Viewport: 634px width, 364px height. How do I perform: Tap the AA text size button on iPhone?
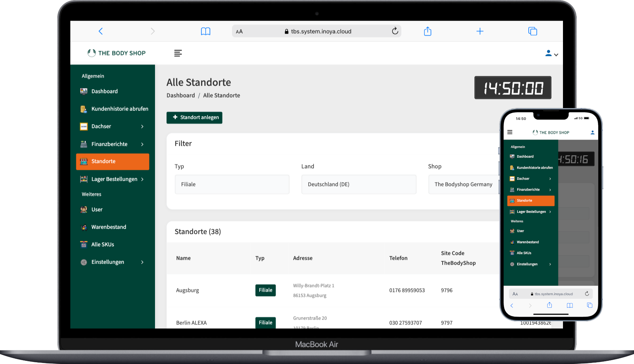(515, 294)
